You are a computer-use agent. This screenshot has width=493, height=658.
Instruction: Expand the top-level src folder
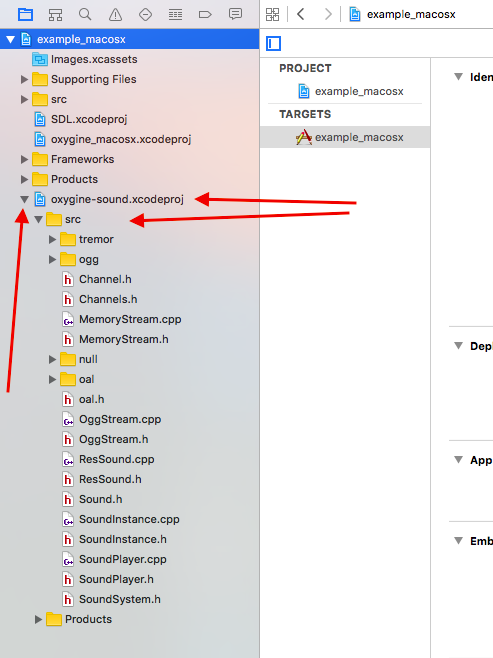(x=24, y=99)
